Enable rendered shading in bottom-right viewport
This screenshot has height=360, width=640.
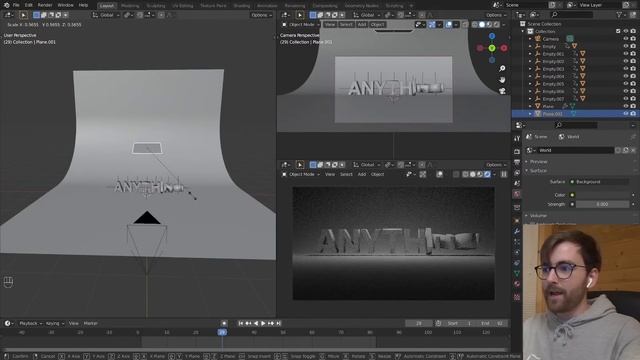click(x=487, y=174)
